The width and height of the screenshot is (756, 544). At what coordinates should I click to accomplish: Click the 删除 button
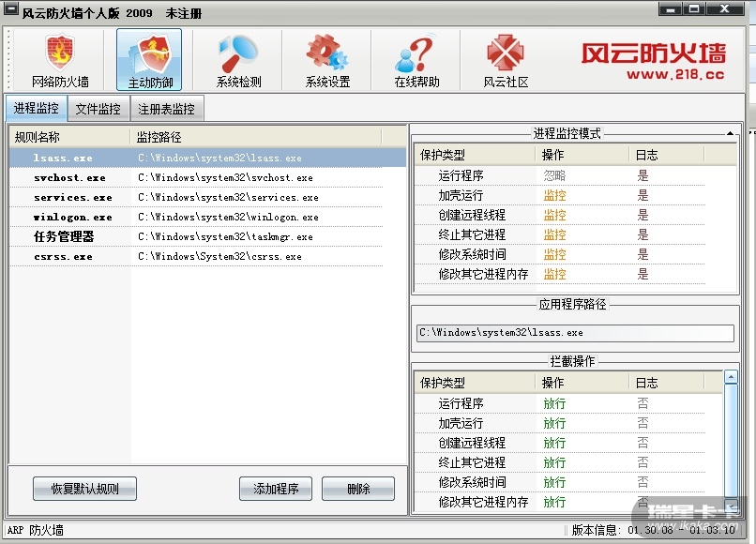(x=358, y=489)
